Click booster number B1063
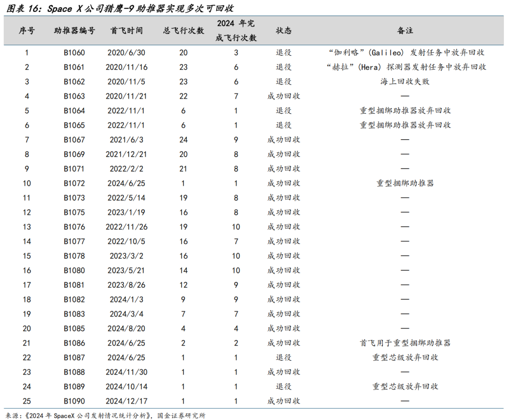This screenshot has height=420, width=511. [74, 96]
